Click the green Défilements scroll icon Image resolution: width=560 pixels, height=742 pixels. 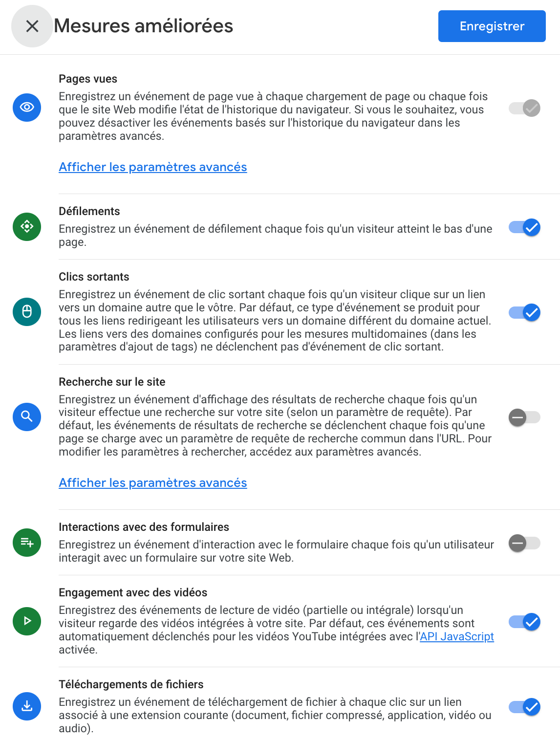pyautogui.click(x=27, y=226)
